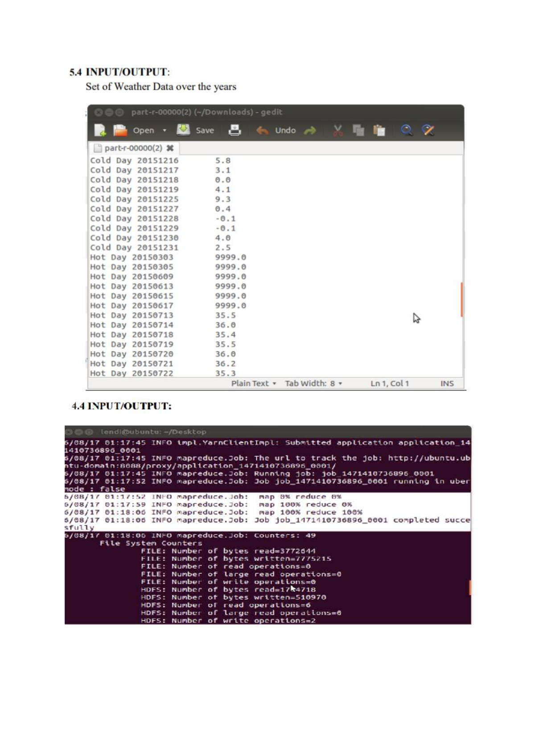535x756 pixels.
Task: Expand the Open recent files arrow
Action: click(165, 131)
